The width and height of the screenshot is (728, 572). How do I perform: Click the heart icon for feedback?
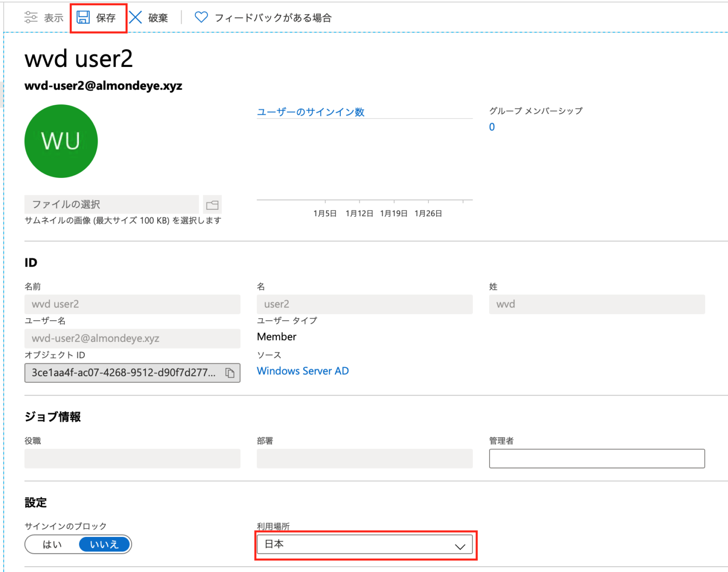coord(201,17)
